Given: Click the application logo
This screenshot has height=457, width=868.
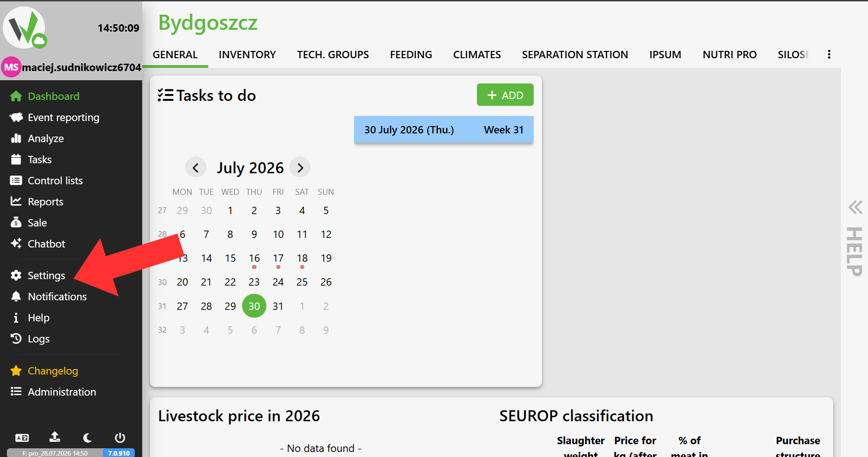Looking at the screenshot, I should (25, 28).
